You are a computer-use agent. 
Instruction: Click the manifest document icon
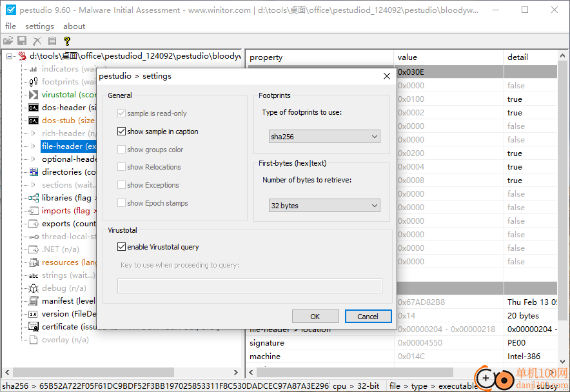[x=34, y=301]
